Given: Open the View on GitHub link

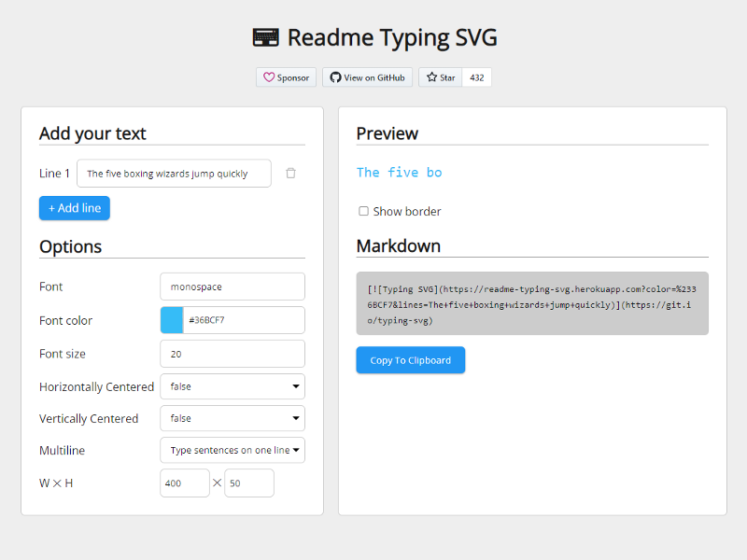Looking at the screenshot, I should tap(367, 77).
